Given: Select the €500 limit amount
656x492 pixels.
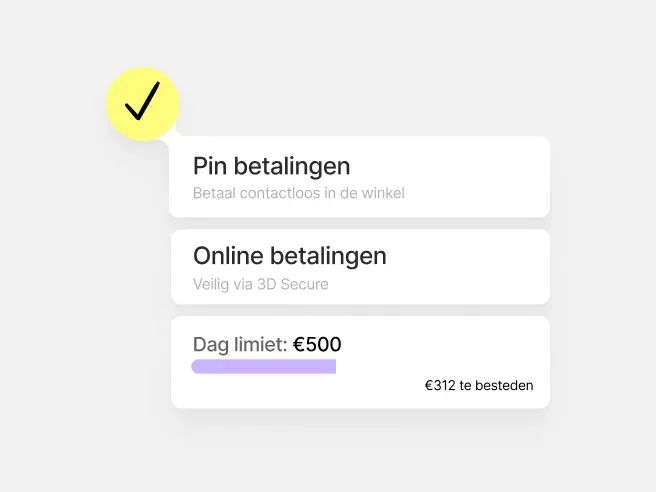Looking at the screenshot, I should pos(317,344).
